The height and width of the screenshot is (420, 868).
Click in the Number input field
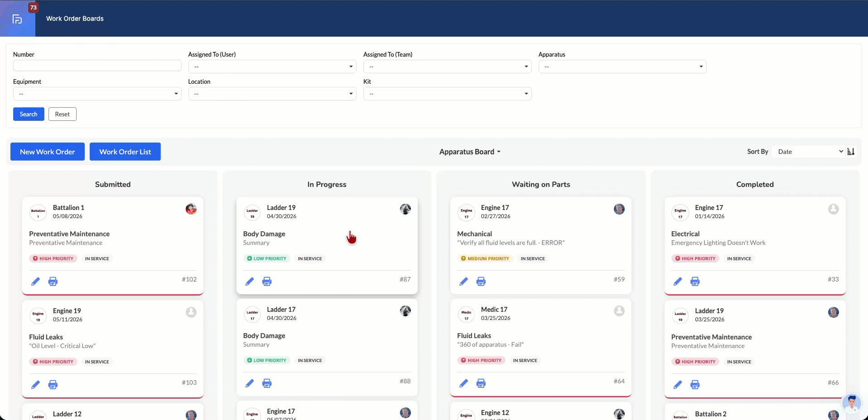(97, 66)
